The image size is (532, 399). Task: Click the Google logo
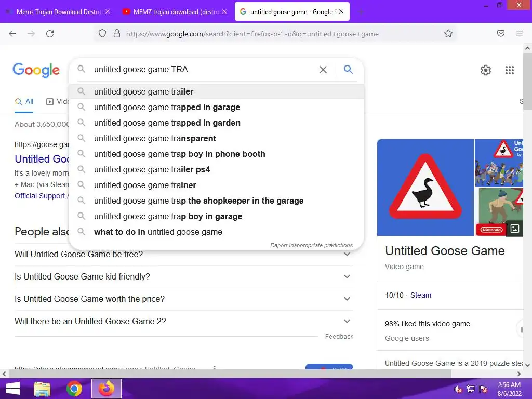[36, 70]
